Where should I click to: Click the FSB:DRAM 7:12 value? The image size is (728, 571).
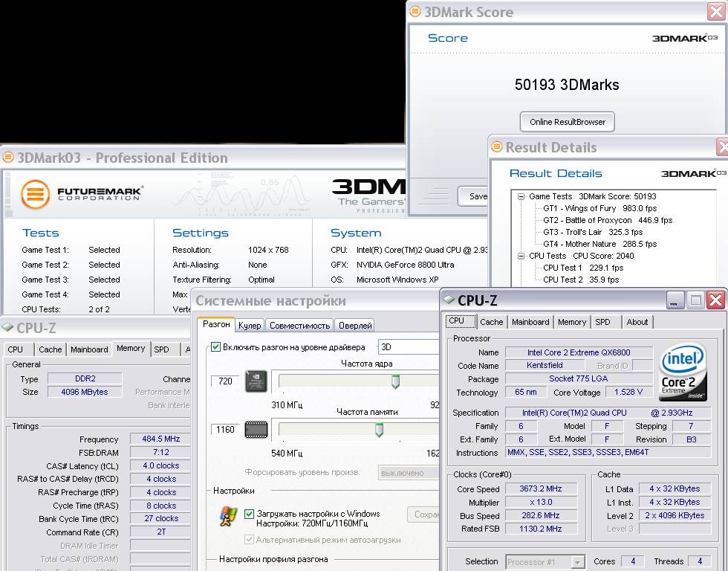(x=160, y=452)
